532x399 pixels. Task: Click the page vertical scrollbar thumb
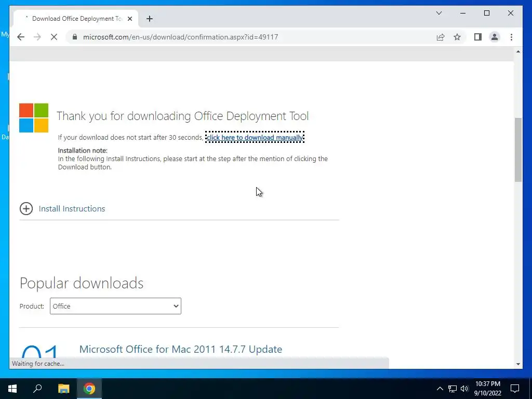[x=518, y=150]
